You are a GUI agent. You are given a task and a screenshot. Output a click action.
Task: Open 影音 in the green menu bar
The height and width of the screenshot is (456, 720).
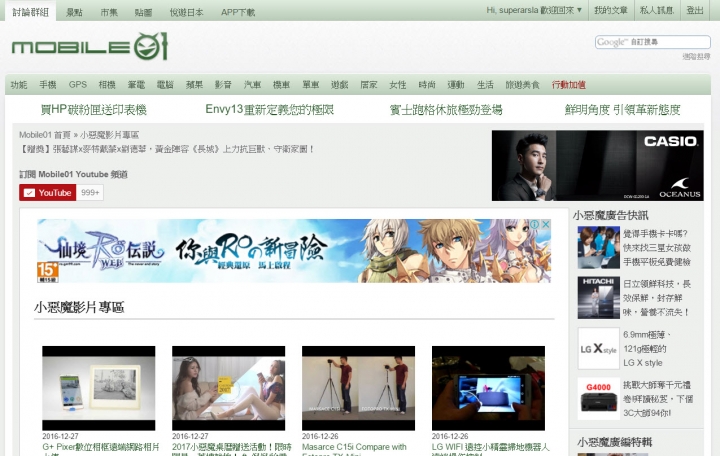click(x=223, y=84)
